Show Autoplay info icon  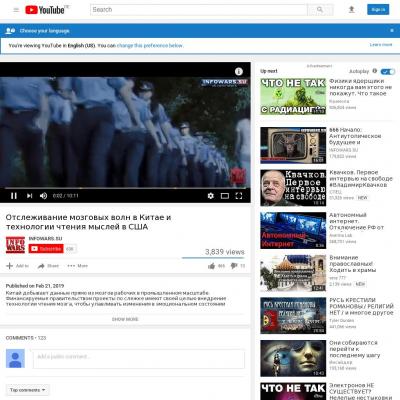click(375, 71)
